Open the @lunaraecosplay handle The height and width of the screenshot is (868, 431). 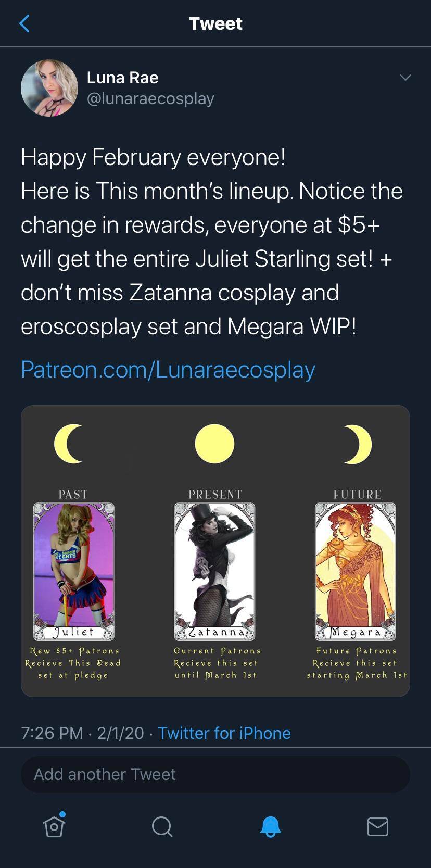(x=150, y=98)
